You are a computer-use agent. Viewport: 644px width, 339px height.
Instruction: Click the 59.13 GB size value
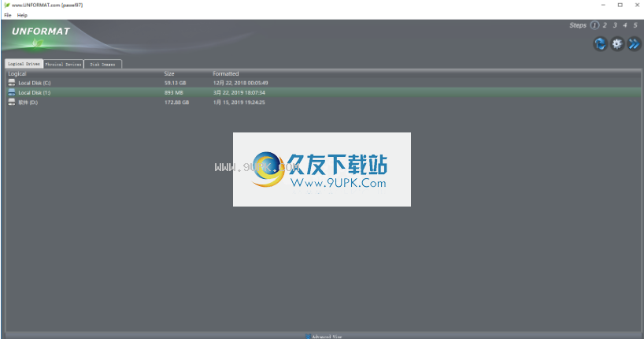click(x=176, y=83)
